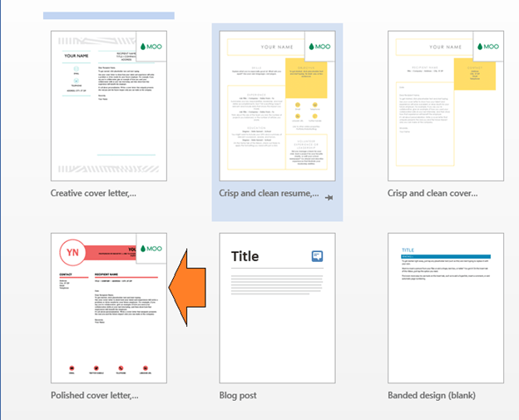
Task: Select the Blog post template thumbnail
Action: click(x=276, y=308)
